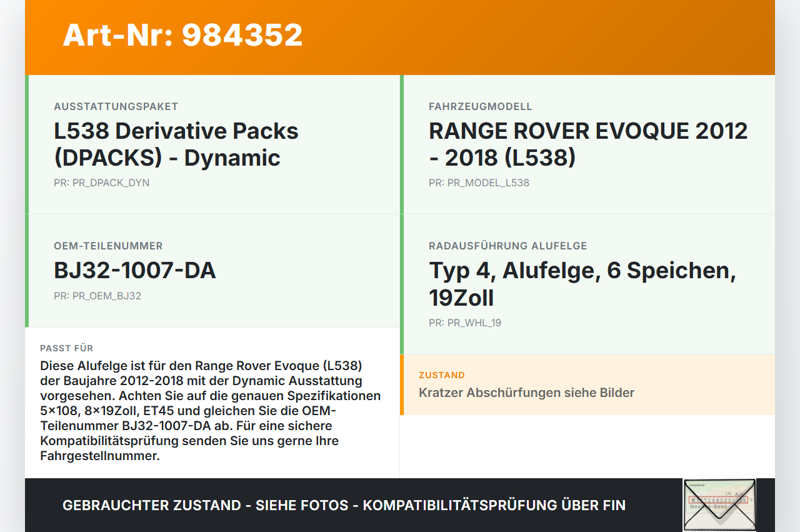The width and height of the screenshot is (800, 532).
Task: Click OEM part number BJ32-1007-DA
Action: [135, 271]
